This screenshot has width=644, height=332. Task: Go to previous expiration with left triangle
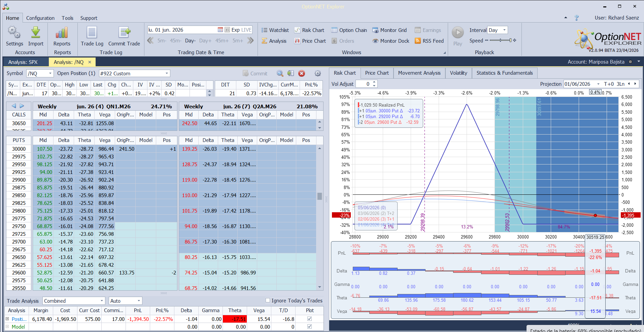[x=14, y=106]
